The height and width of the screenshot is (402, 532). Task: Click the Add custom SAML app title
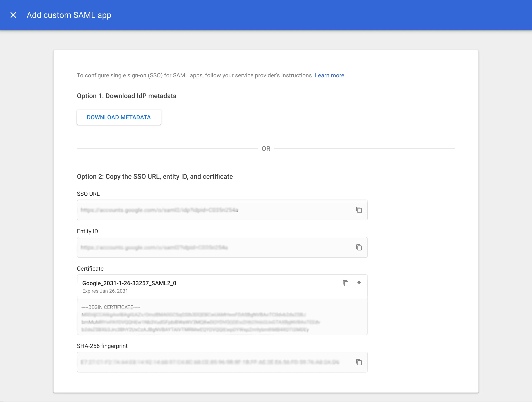click(69, 15)
